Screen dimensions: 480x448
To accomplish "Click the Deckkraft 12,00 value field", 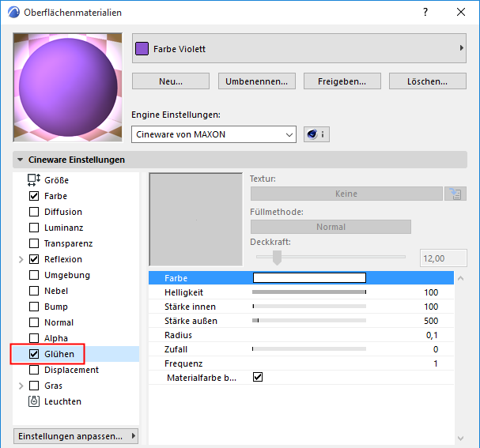I will (x=444, y=258).
